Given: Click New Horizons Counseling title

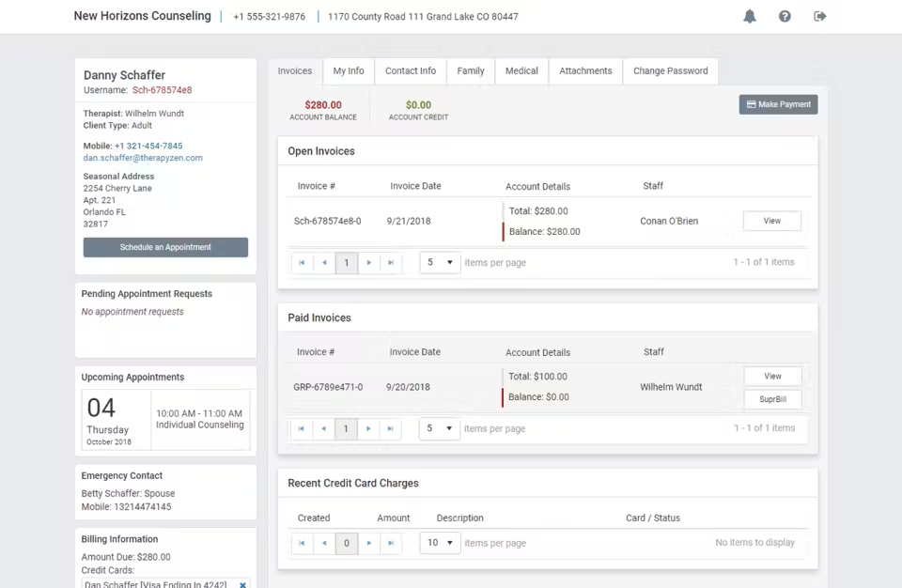Looking at the screenshot, I should click(x=142, y=16).
